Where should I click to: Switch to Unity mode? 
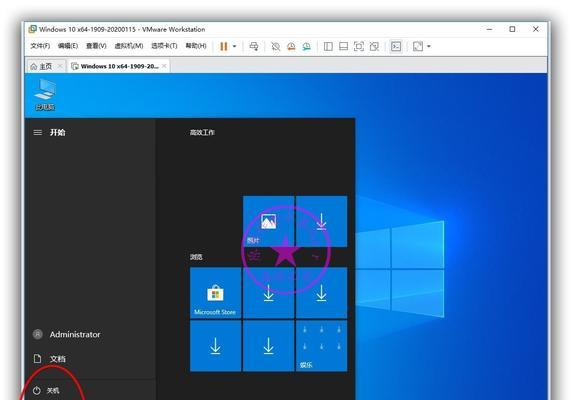(374, 46)
